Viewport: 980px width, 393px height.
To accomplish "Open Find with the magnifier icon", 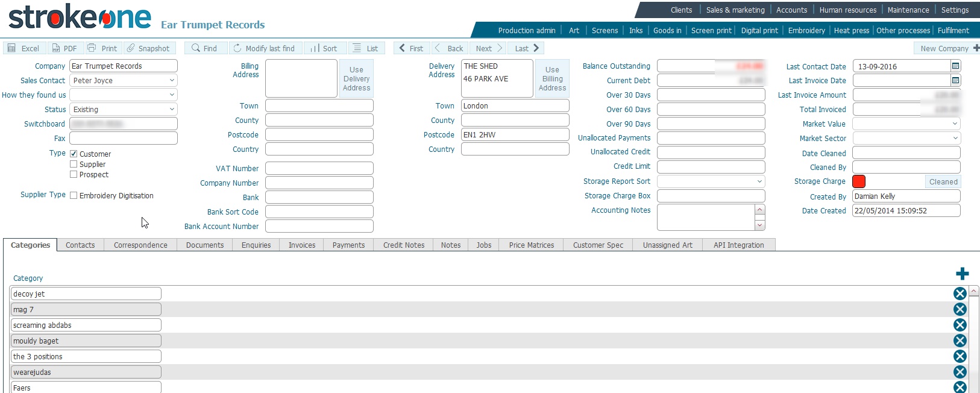I will pyautogui.click(x=196, y=48).
